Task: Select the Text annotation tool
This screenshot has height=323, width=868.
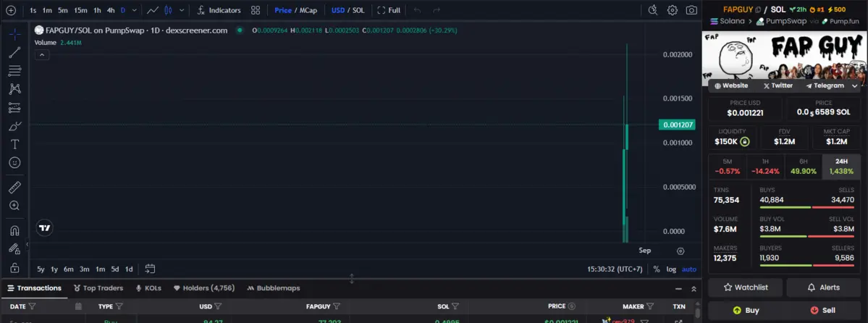Action: (x=14, y=144)
